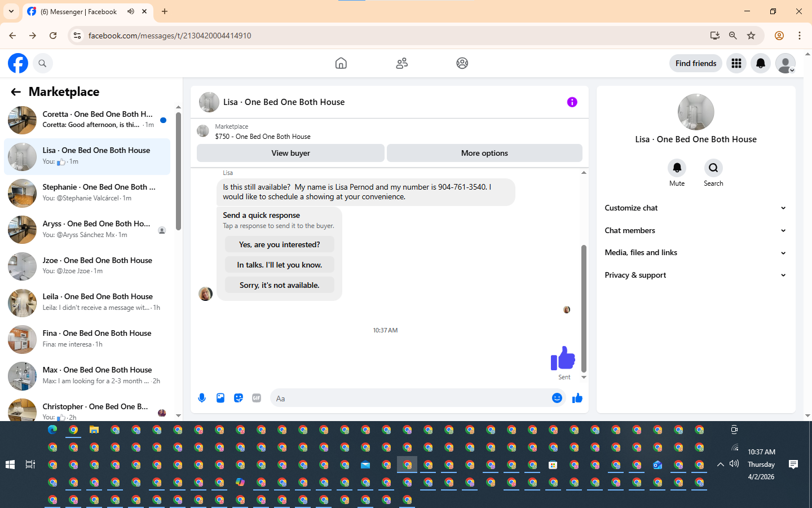This screenshot has height=508, width=812.
Task: Open Aryss's conversation in the list
Action: (87, 230)
